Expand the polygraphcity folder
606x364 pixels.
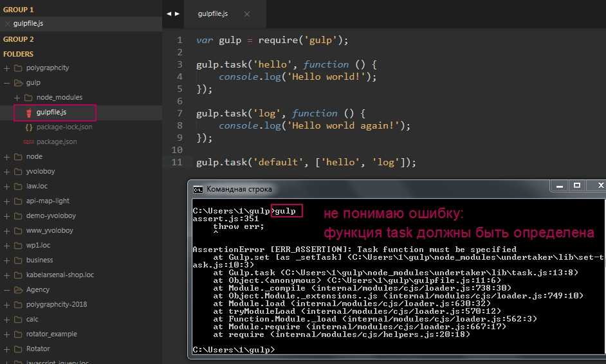(x=7, y=68)
